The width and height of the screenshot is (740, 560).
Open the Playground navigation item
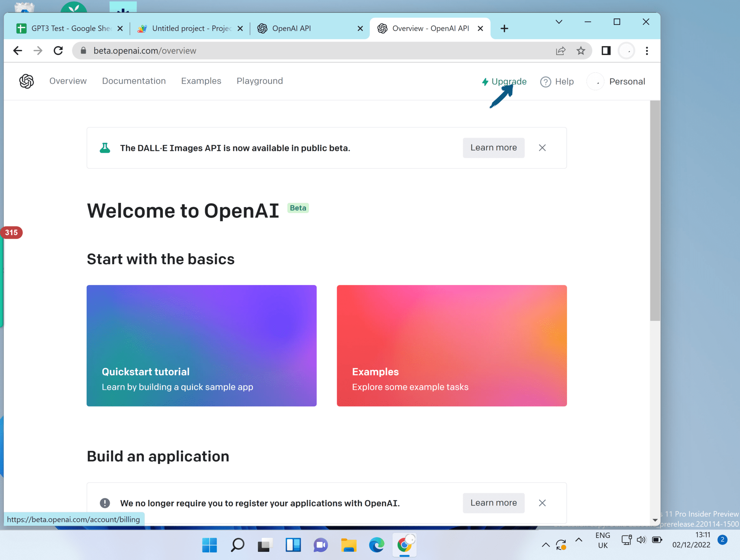(259, 81)
